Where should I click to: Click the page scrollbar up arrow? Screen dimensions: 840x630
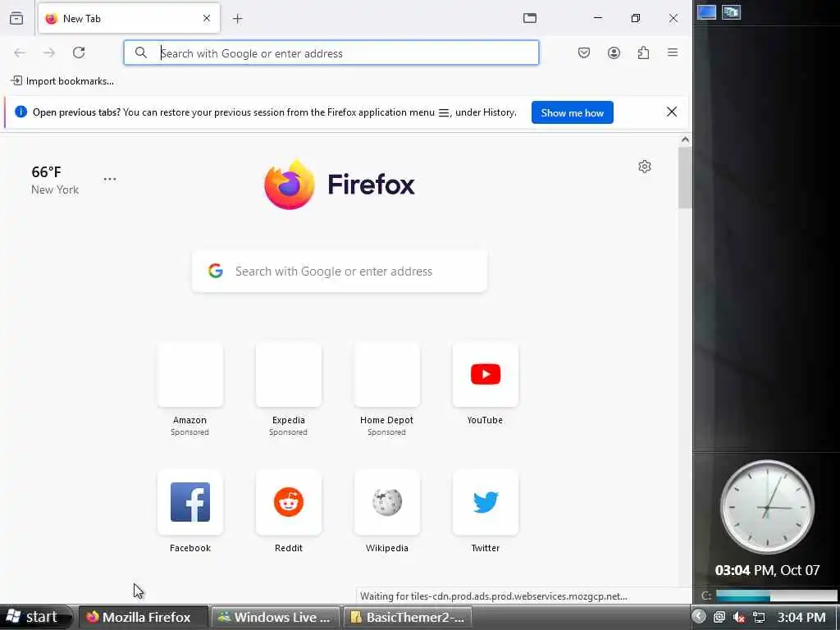(685, 139)
